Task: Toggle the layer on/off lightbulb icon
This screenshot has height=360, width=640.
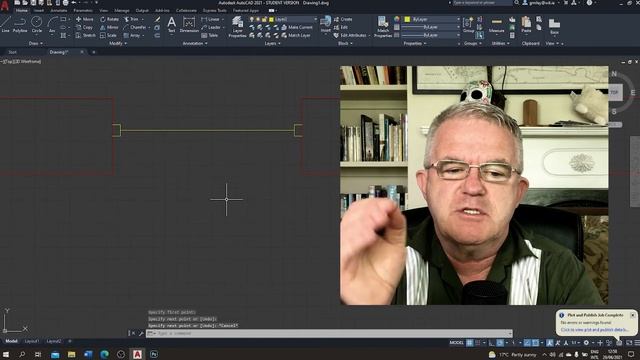Action: tap(251, 19)
